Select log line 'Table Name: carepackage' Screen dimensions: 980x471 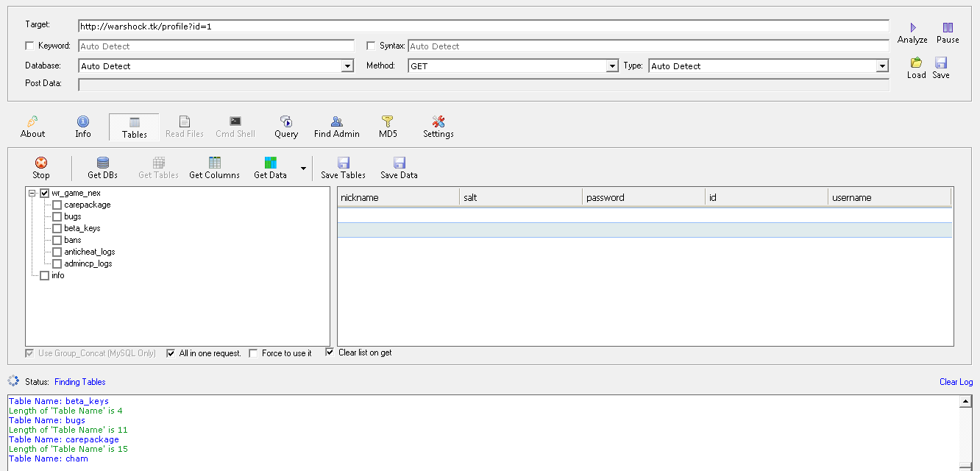(63, 439)
